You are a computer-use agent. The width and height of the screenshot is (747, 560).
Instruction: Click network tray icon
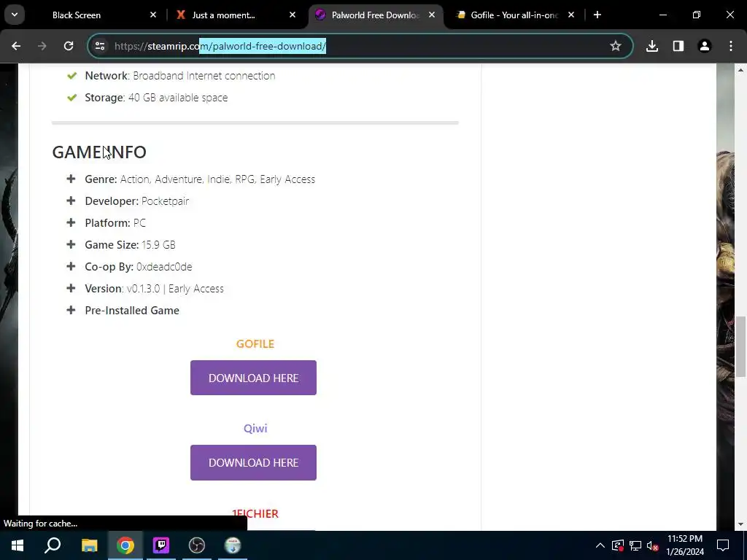click(x=635, y=545)
